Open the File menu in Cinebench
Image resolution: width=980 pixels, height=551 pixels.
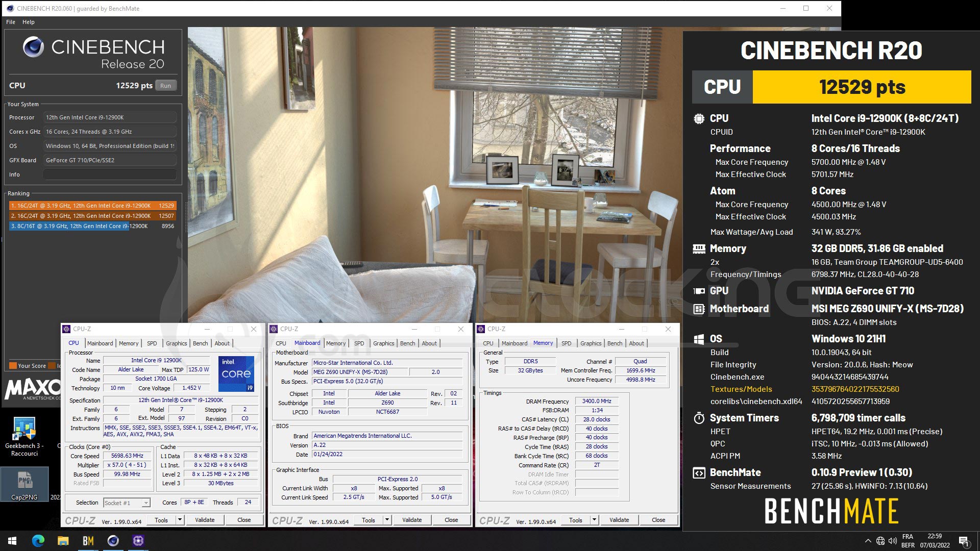(x=11, y=22)
